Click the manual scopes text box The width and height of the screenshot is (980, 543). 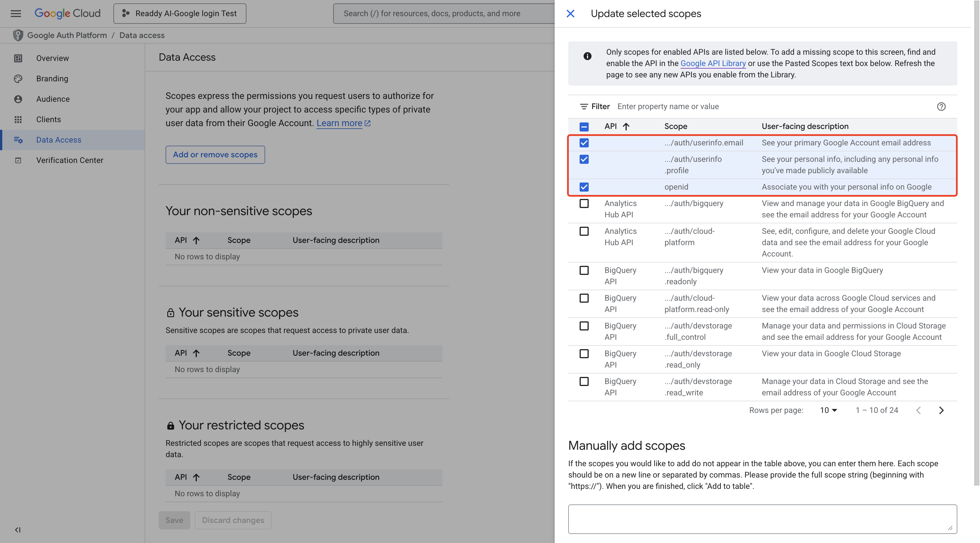click(x=762, y=519)
